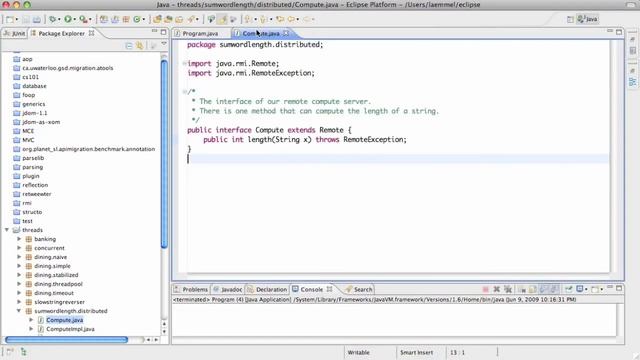Open the Search tab

click(x=359, y=289)
